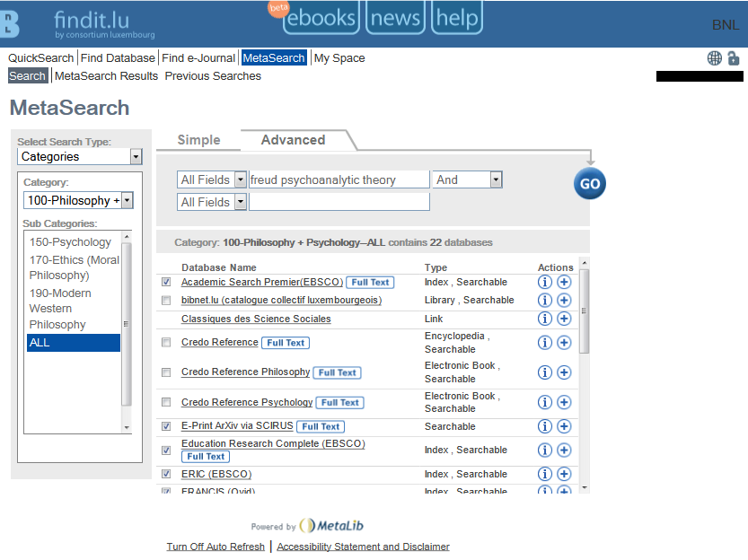
Task: Add Classiques des Science Sociales via plus
Action: pos(564,319)
